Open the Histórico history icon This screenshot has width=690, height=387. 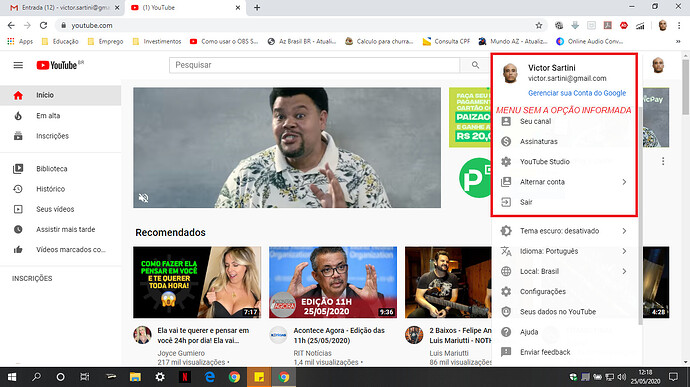tap(18, 189)
